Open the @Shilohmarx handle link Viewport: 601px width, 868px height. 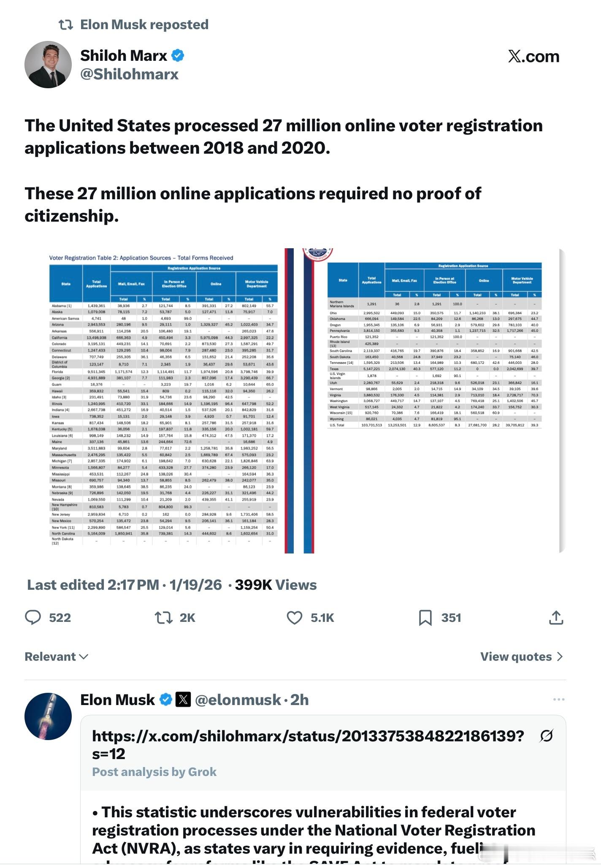click(x=129, y=74)
